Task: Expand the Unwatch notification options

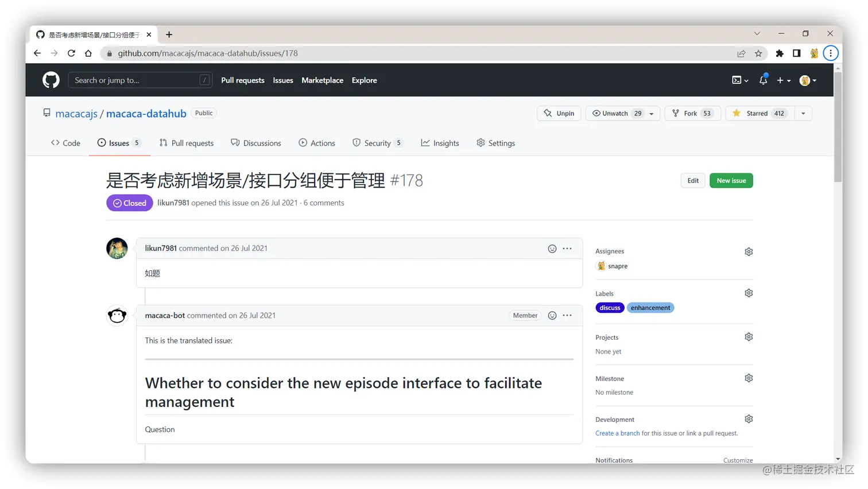Action: tap(623, 114)
